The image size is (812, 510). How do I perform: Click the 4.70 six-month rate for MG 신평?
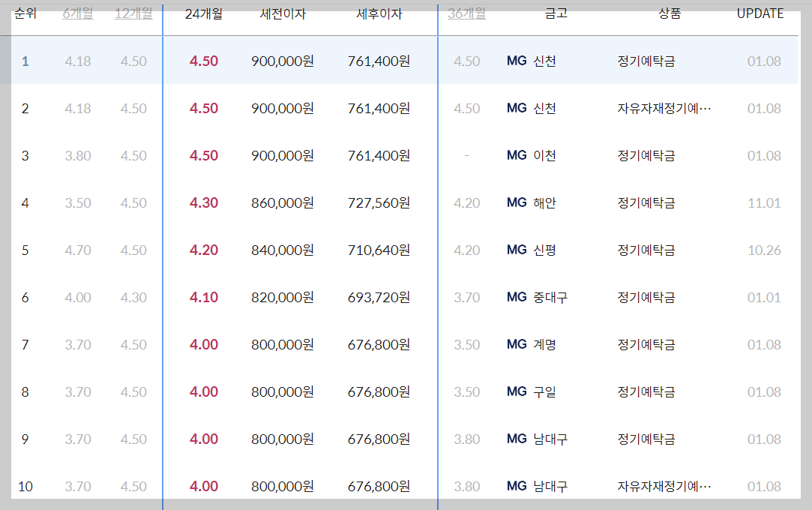[x=78, y=250]
